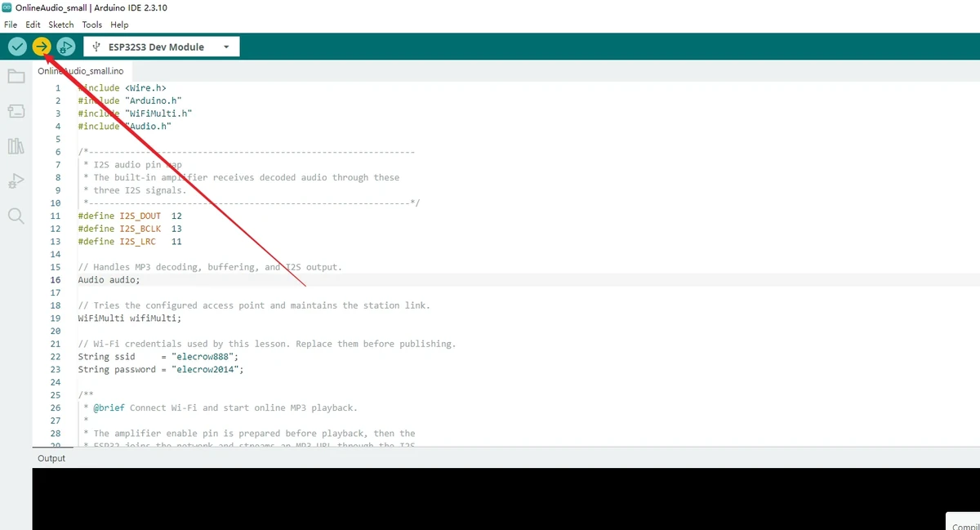This screenshot has width=980, height=530.
Task: Click line number 16 in gutter
Action: pyautogui.click(x=56, y=280)
